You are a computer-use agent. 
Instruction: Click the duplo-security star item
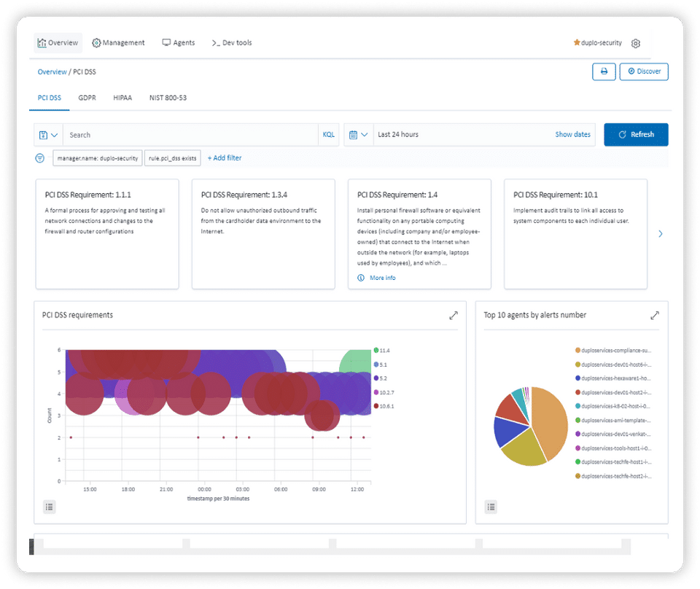tap(597, 43)
